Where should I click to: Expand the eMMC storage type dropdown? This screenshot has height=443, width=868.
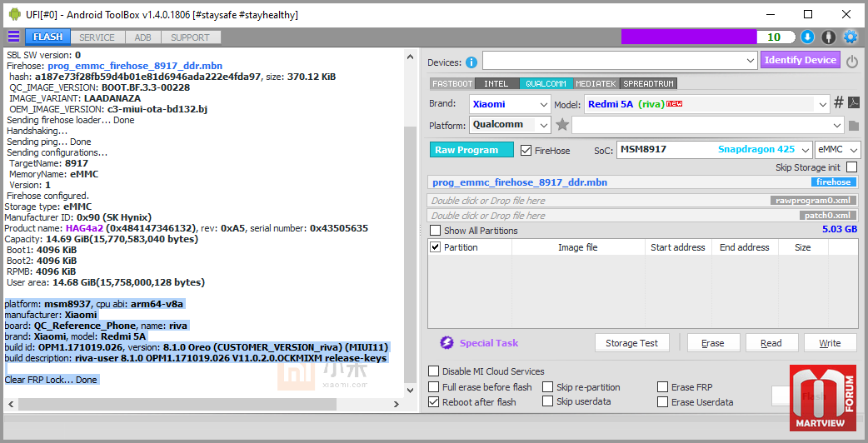coord(854,150)
